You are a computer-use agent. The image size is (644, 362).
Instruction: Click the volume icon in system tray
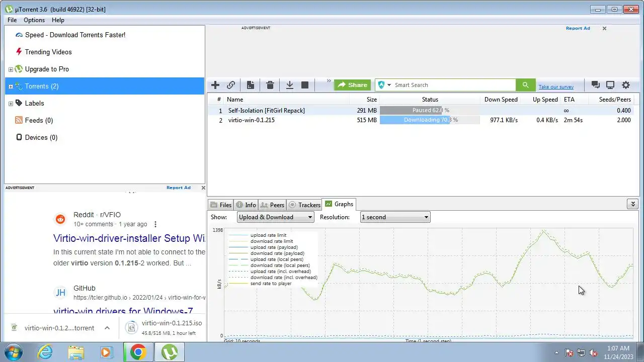593,352
